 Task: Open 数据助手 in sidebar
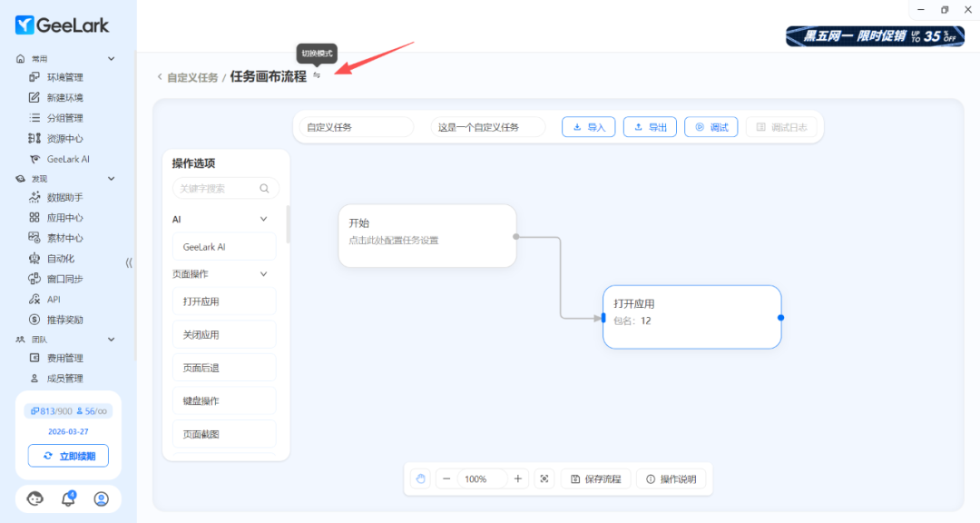[64, 198]
